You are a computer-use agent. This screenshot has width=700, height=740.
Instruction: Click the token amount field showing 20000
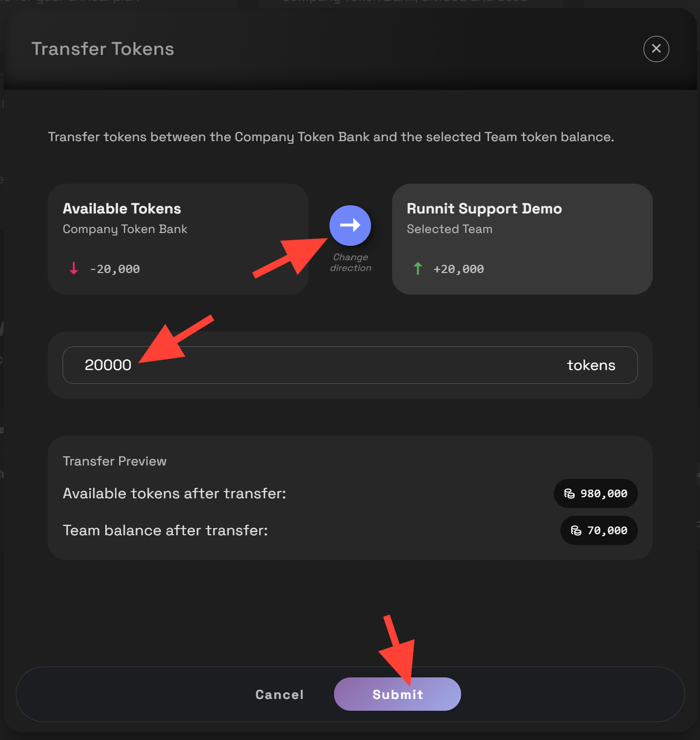(308, 365)
